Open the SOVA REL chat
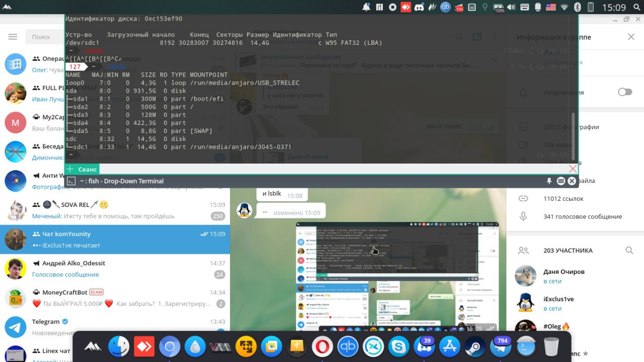 [115, 210]
